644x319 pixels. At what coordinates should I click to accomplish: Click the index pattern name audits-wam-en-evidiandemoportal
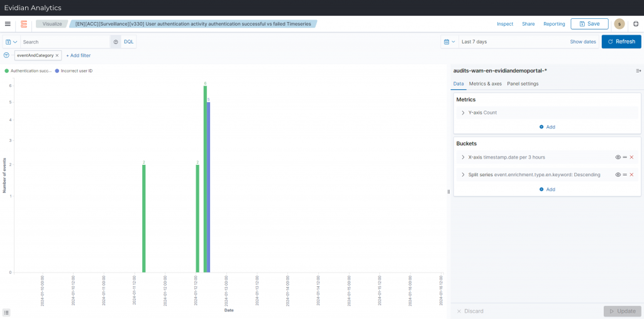point(500,70)
